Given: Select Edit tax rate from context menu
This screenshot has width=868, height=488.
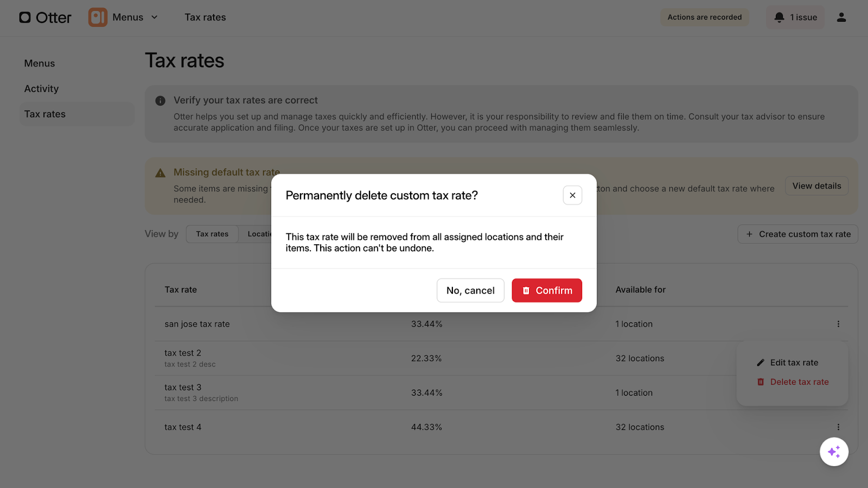Looking at the screenshot, I should [x=794, y=363].
